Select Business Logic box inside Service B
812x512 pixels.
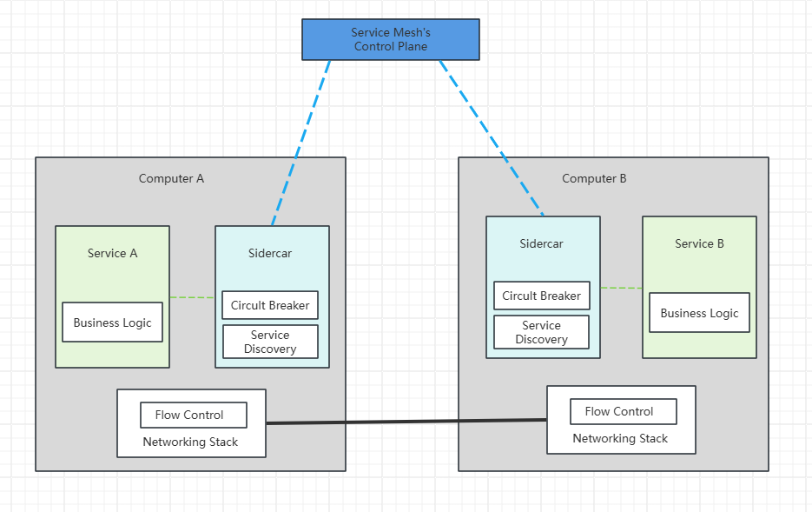(699, 313)
